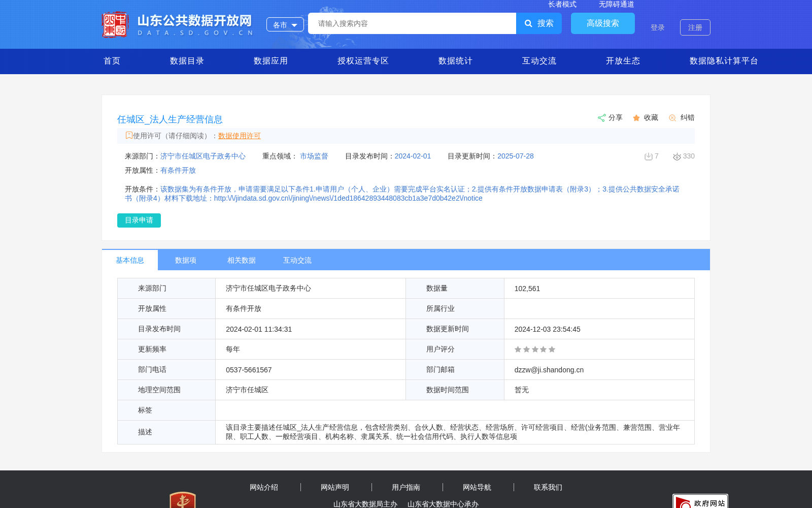This screenshot has width=812, height=508.
Task: Open 数据隐私计算平台 navigation item
Action: click(724, 61)
